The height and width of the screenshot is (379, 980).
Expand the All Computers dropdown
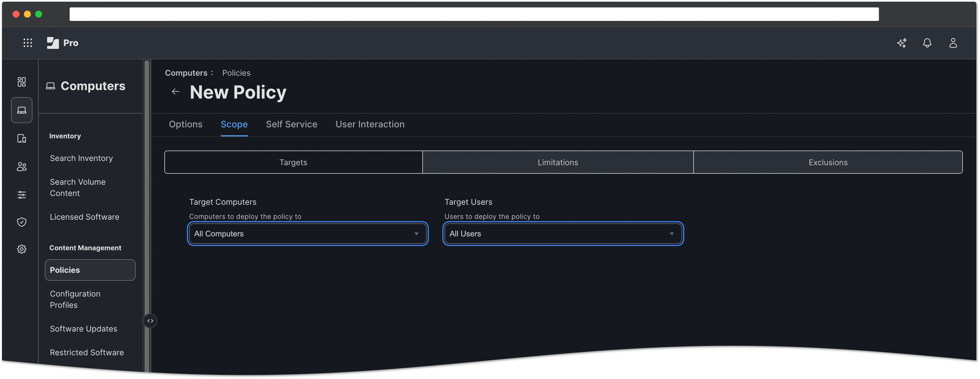pyautogui.click(x=307, y=234)
